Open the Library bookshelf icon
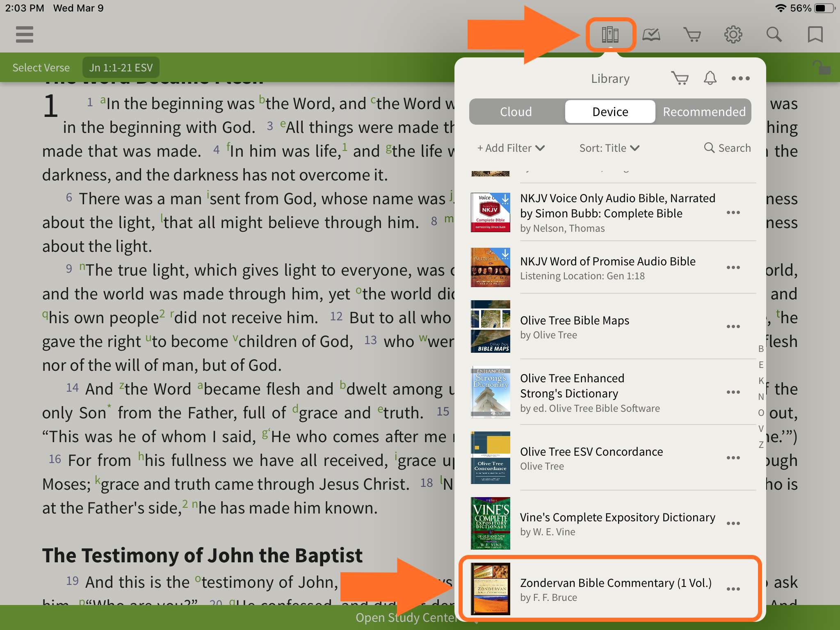Viewport: 840px width, 630px height. tap(610, 34)
